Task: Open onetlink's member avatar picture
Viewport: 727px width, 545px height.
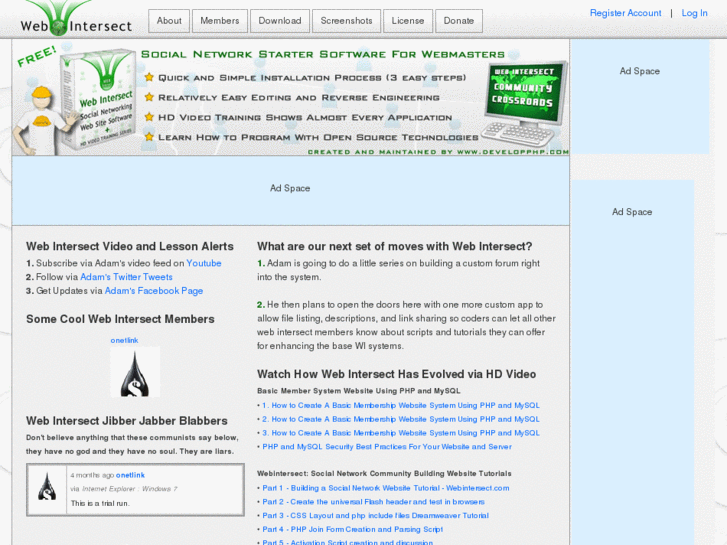Action: 135,372
